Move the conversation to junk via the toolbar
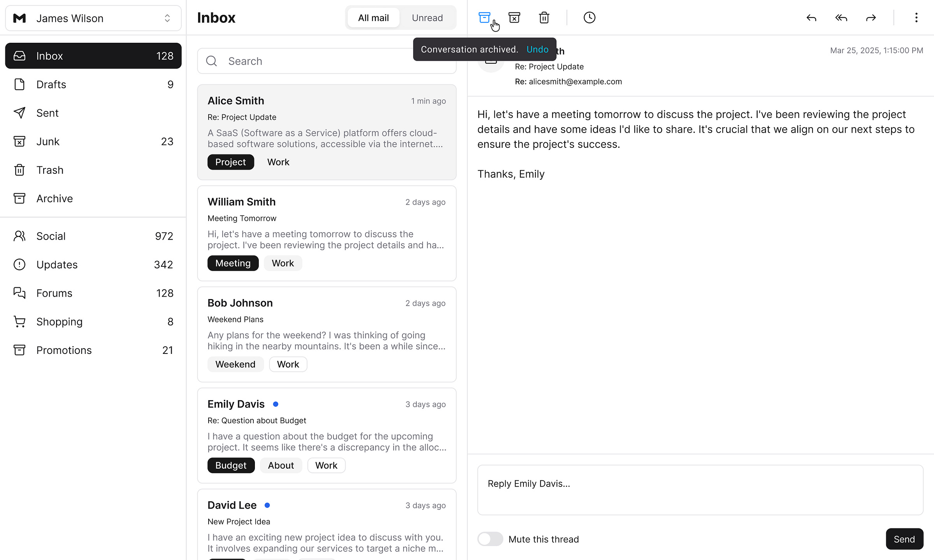The image size is (934, 560). (514, 17)
